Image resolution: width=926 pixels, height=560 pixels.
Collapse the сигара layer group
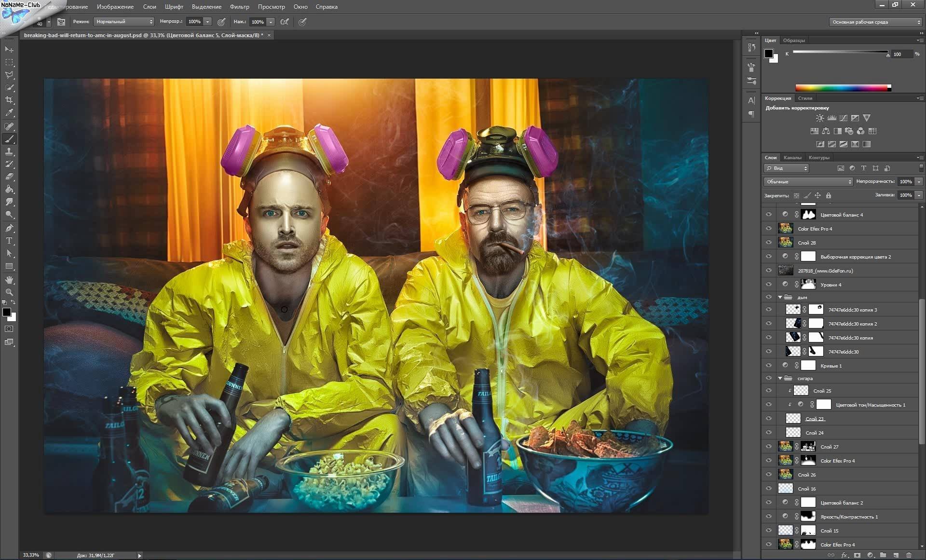tap(780, 378)
